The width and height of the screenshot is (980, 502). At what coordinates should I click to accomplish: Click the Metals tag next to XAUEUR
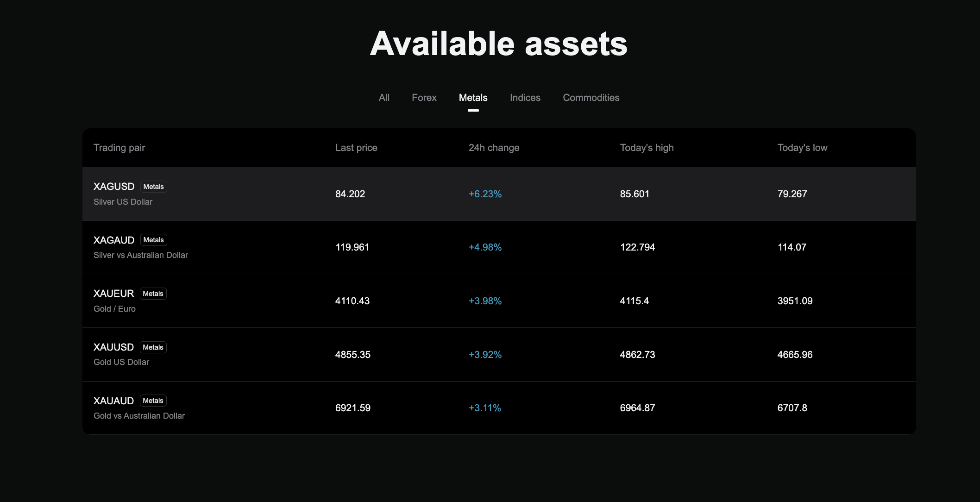tap(153, 294)
